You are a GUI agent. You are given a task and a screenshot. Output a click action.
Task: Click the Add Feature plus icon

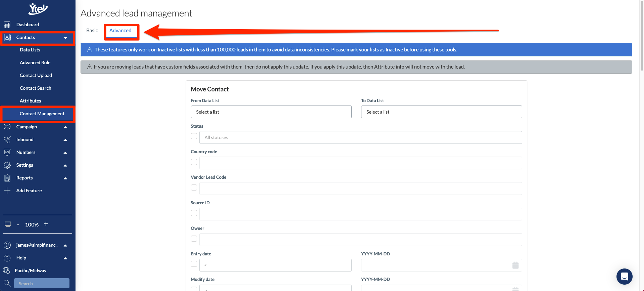[7, 191]
